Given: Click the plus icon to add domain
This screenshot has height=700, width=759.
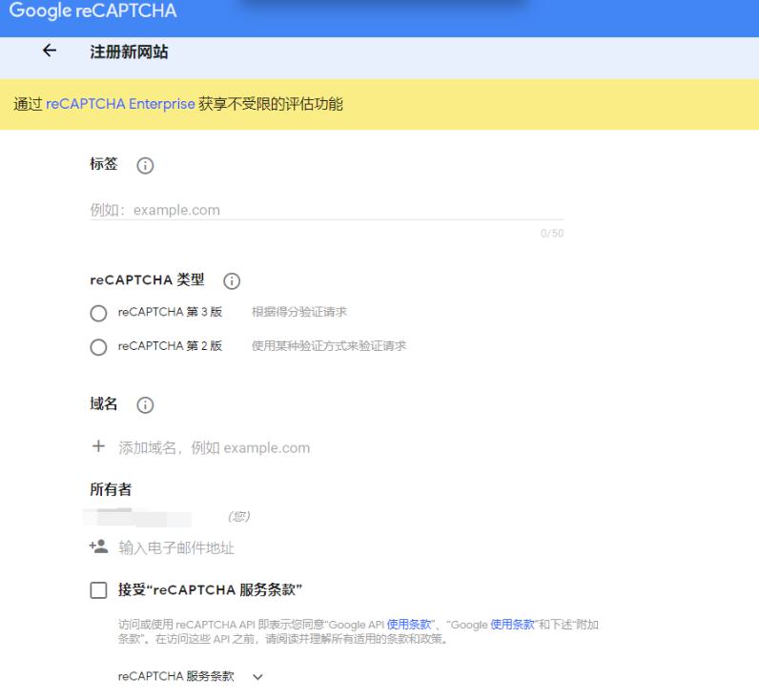Looking at the screenshot, I should [98, 446].
